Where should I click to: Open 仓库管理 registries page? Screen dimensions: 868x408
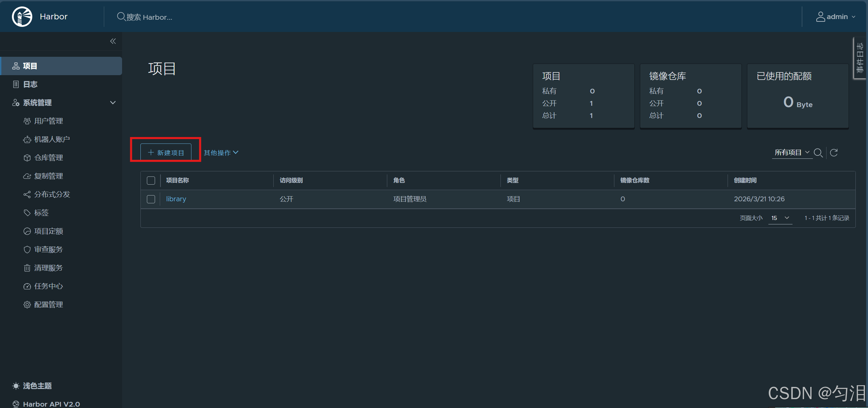(x=48, y=158)
